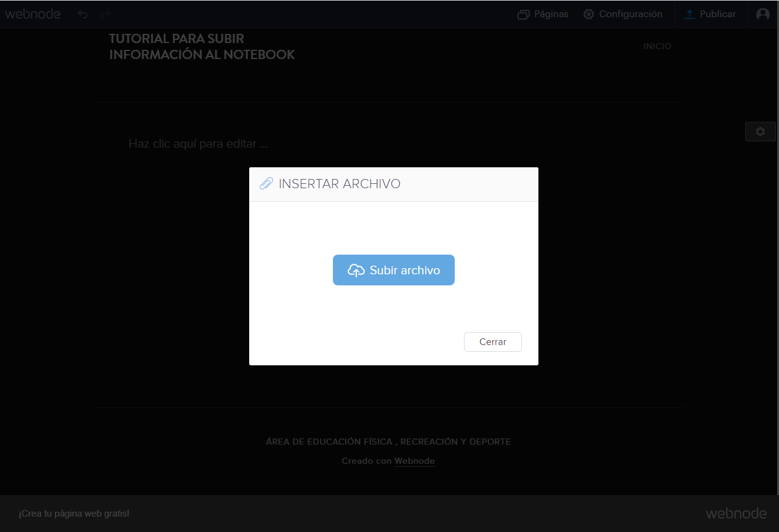Image resolution: width=779 pixels, height=532 pixels.
Task: Publish the site with Publicar
Action: (710, 14)
